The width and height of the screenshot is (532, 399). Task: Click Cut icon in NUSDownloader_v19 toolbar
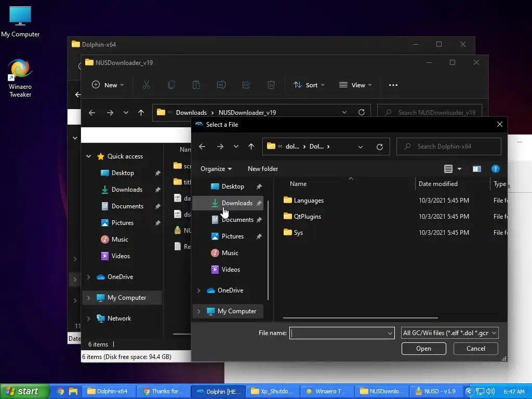tap(146, 85)
